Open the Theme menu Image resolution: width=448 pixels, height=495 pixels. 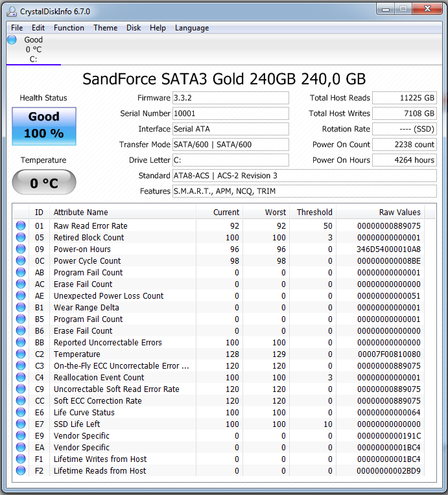[x=105, y=28]
